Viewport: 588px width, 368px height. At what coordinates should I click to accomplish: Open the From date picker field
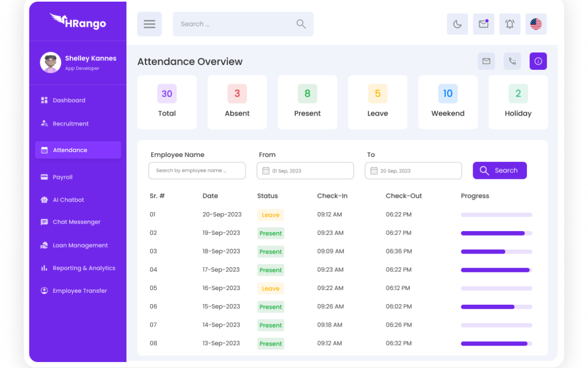tap(305, 171)
